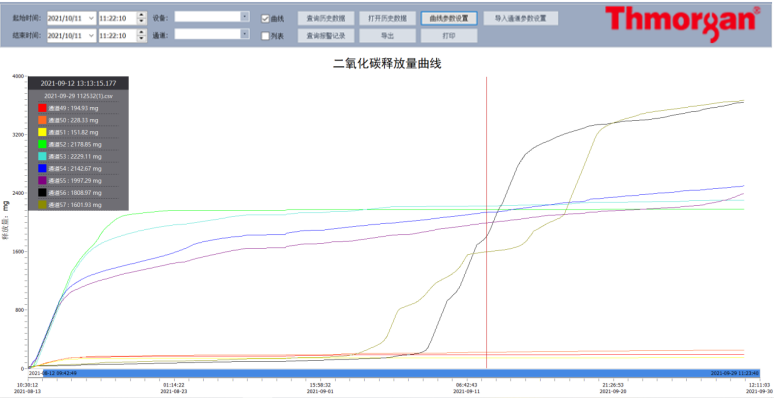Click the 打印 print button
This screenshot has width=774, height=399.
point(449,36)
